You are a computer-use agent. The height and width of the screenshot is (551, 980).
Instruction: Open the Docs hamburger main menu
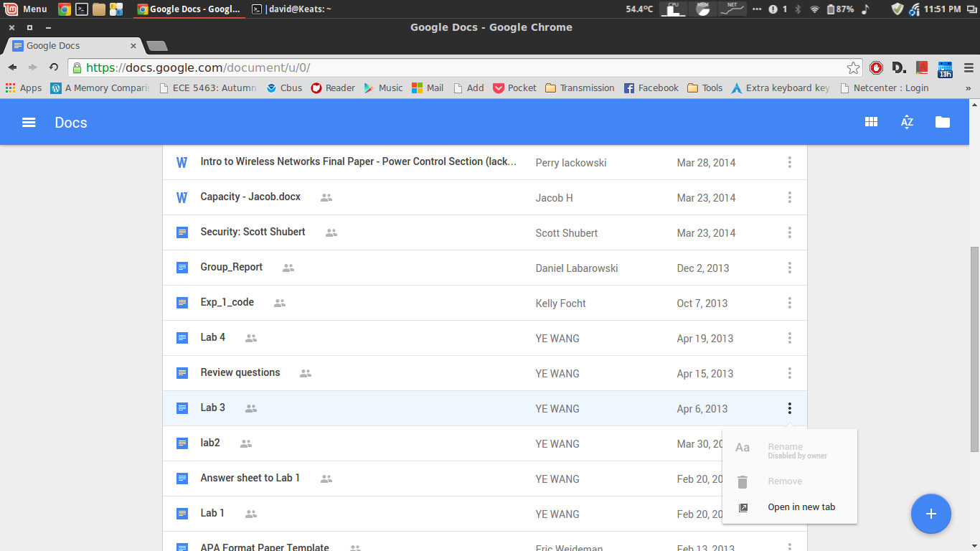[x=29, y=123]
